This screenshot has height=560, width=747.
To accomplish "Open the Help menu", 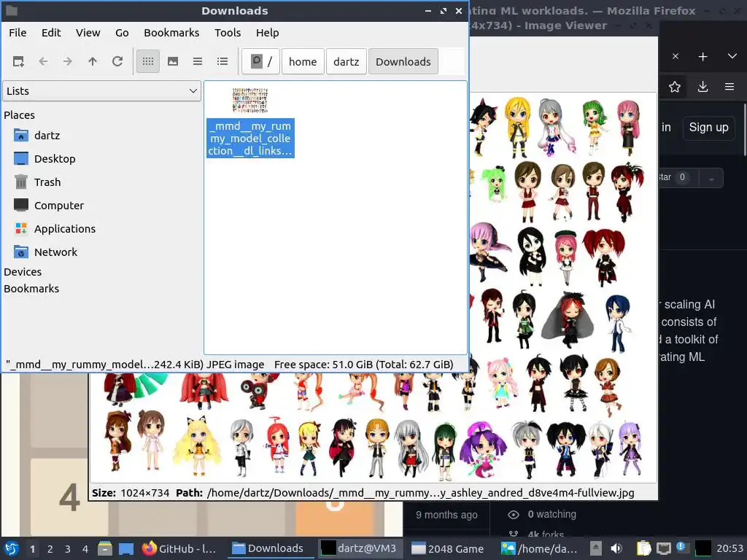I will coord(267,33).
